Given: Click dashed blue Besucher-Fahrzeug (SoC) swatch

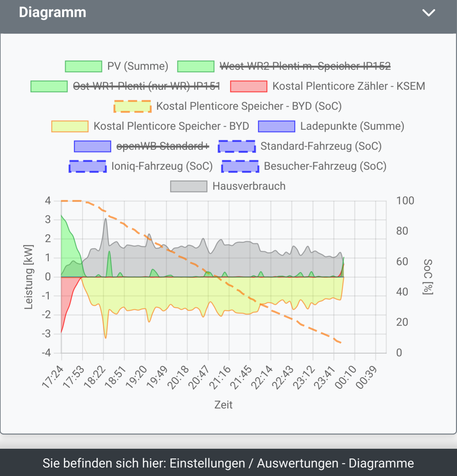Looking at the screenshot, I should 240,166.
